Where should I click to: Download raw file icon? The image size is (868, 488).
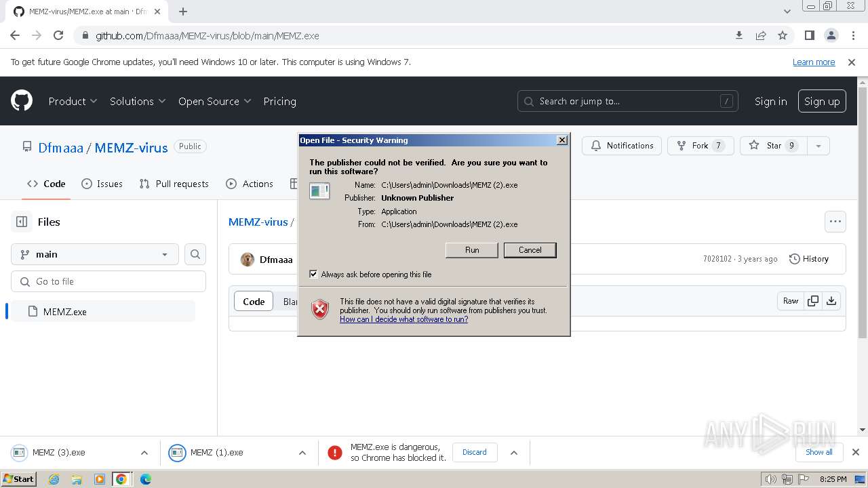(831, 301)
